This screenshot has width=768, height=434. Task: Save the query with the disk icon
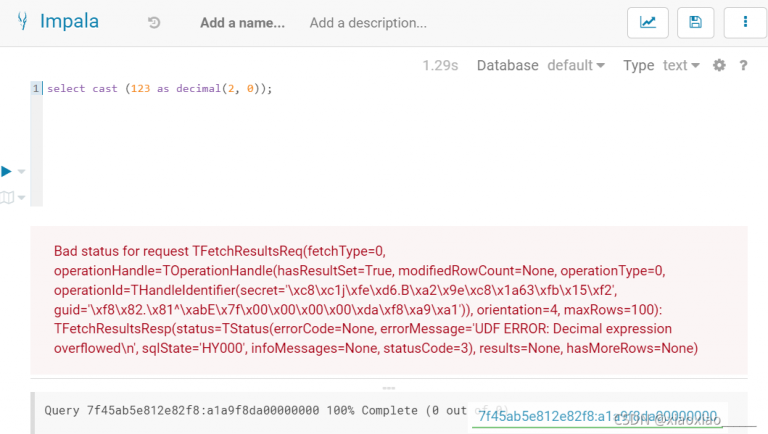tap(696, 23)
